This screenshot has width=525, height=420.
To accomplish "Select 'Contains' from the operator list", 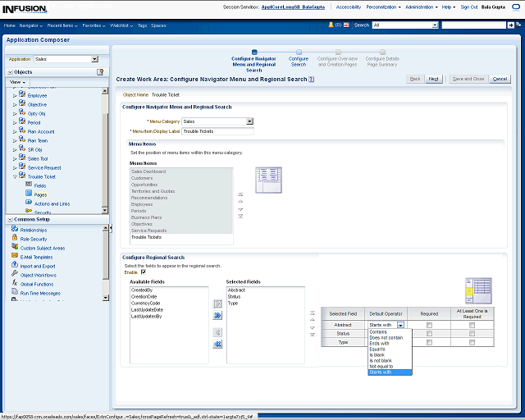I will coord(379,332).
